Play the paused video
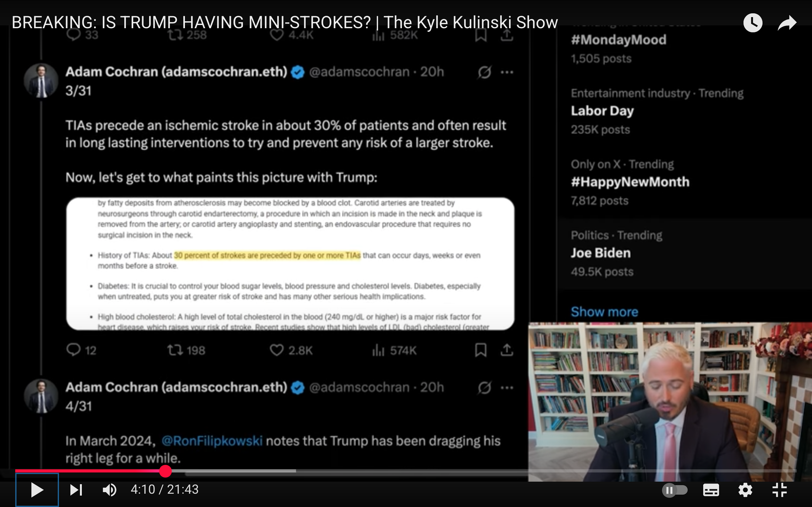This screenshot has width=812, height=507. point(37,490)
